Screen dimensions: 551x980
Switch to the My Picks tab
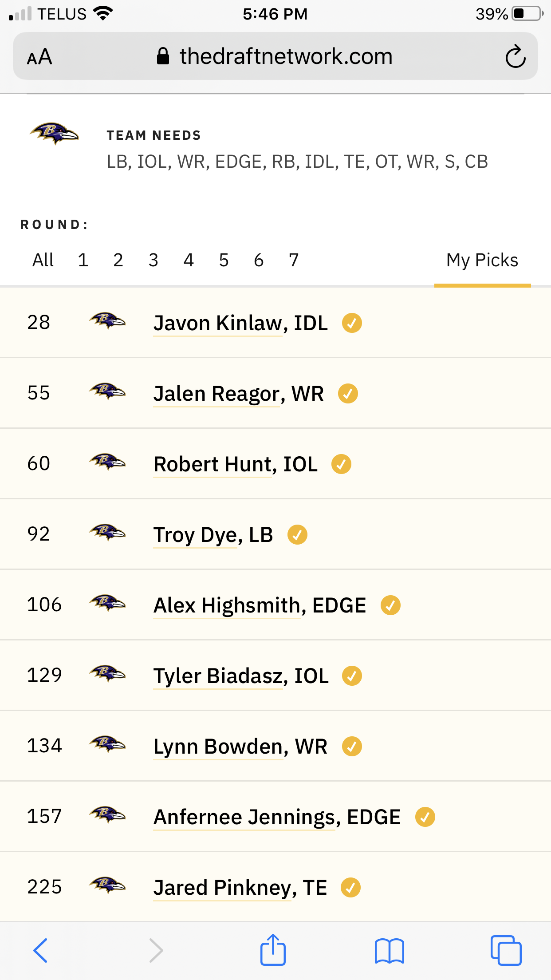point(482,260)
